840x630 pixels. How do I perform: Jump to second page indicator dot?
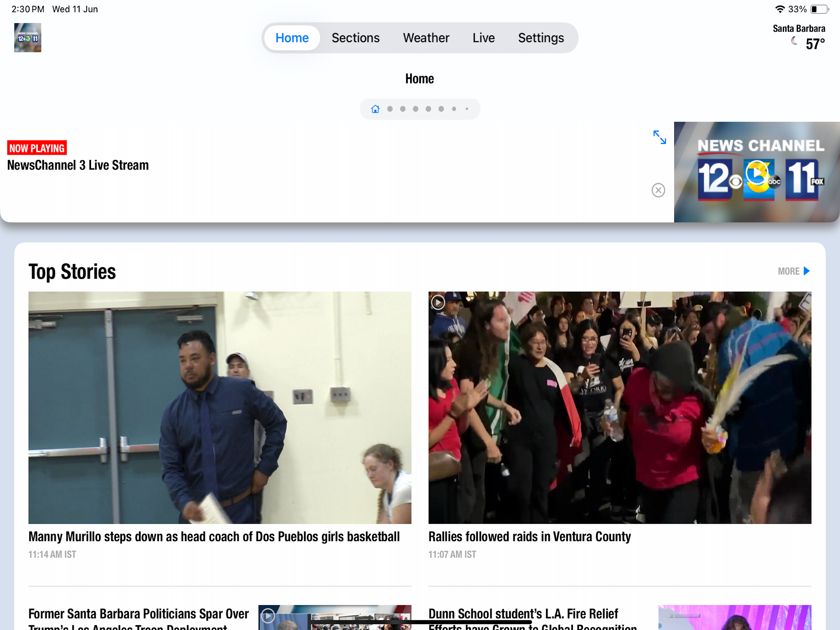pos(390,109)
